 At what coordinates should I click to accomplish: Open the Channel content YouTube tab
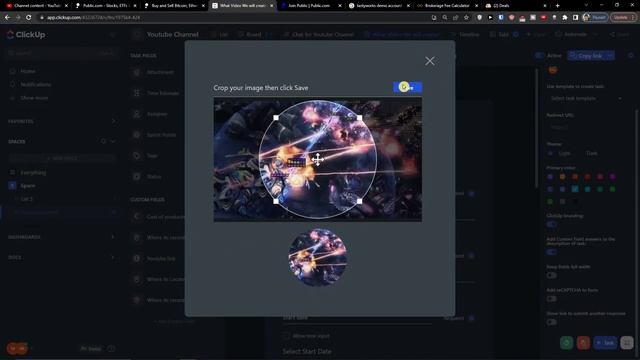pos(37,6)
